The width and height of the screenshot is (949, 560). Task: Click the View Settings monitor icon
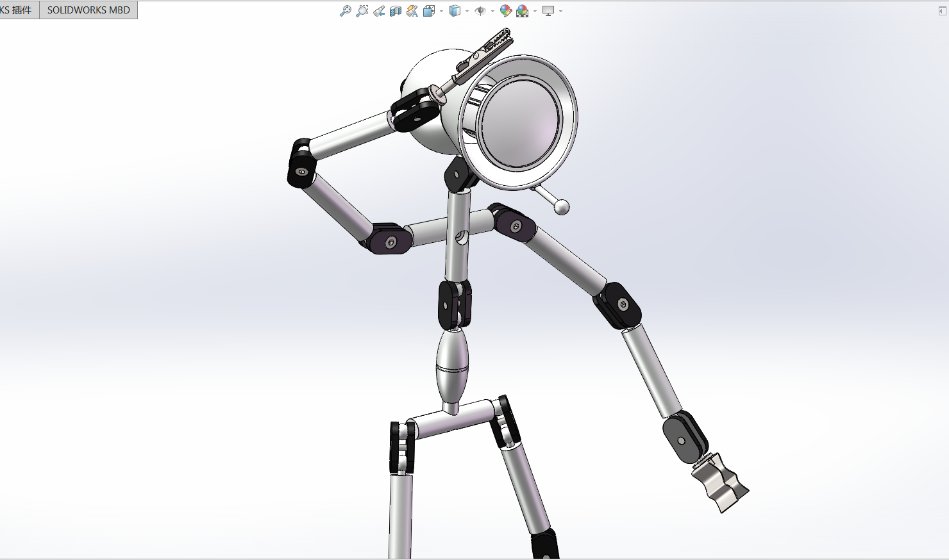[548, 11]
